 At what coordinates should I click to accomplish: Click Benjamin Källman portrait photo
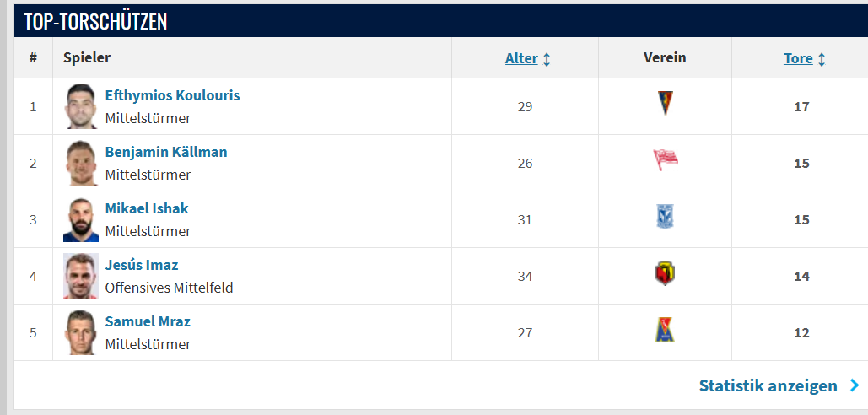point(81,163)
